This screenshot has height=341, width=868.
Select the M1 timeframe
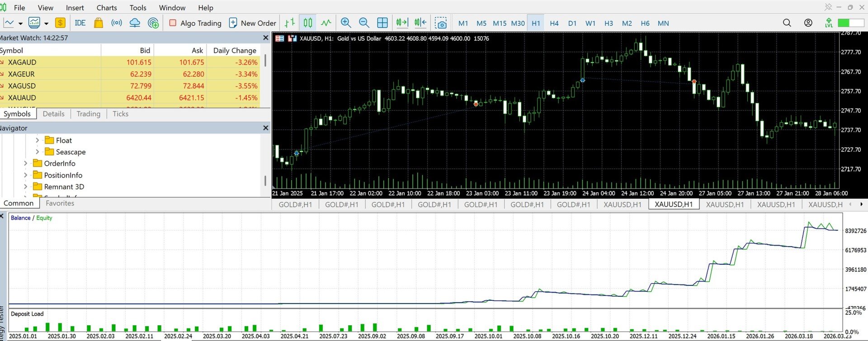[x=463, y=23]
